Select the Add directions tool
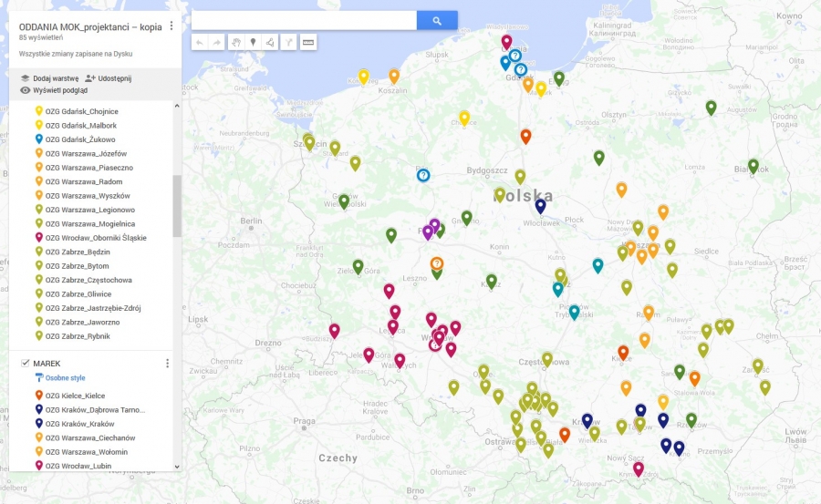The image size is (821, 504). coord(288,43)
